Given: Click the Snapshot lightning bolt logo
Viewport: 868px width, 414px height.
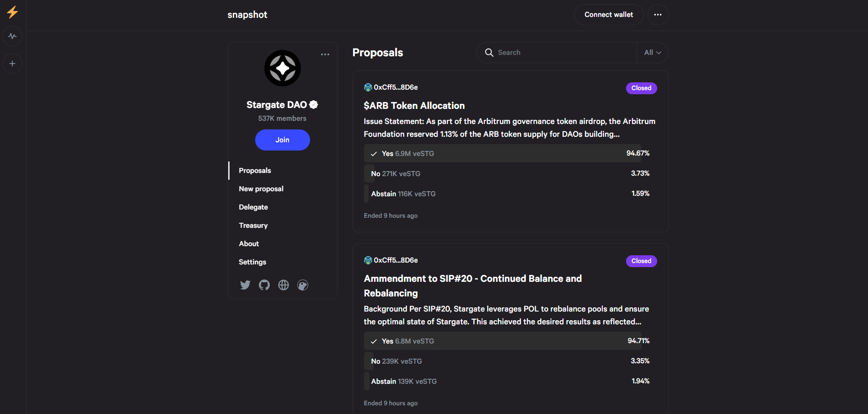Looking at the screenshot, I should pyautogui.click(x=12, y=12).
